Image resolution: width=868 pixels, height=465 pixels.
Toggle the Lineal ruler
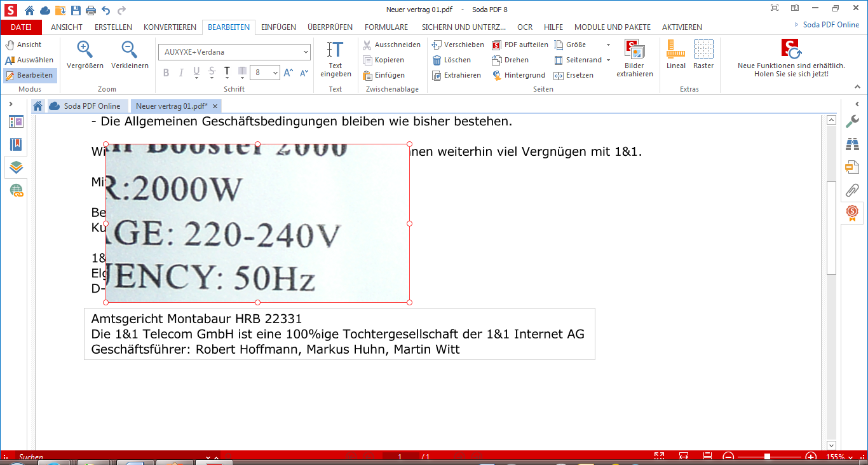click(x=676, y=55)
